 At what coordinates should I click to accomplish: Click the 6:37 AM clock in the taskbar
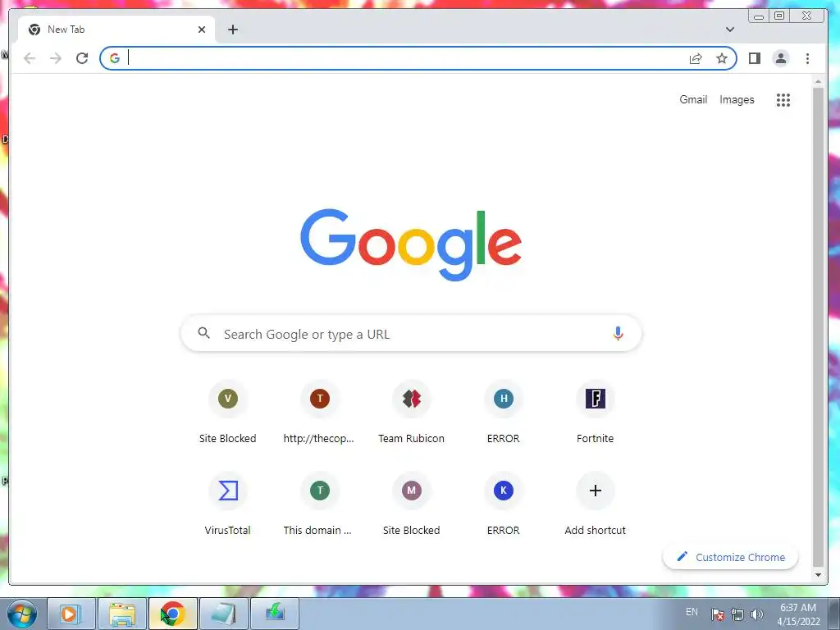pyautogui.click(x=798, y=614)
